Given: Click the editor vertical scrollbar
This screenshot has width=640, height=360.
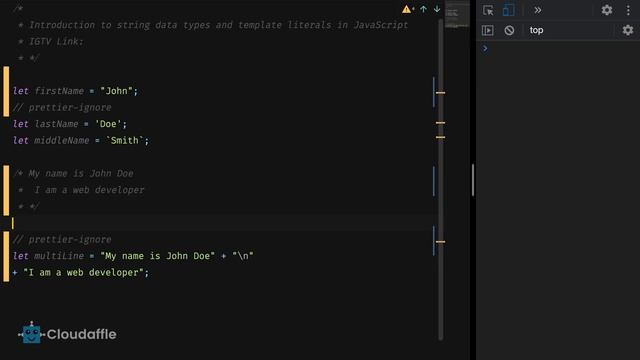Looking at the screenshot, I should (x=440, y=180).
